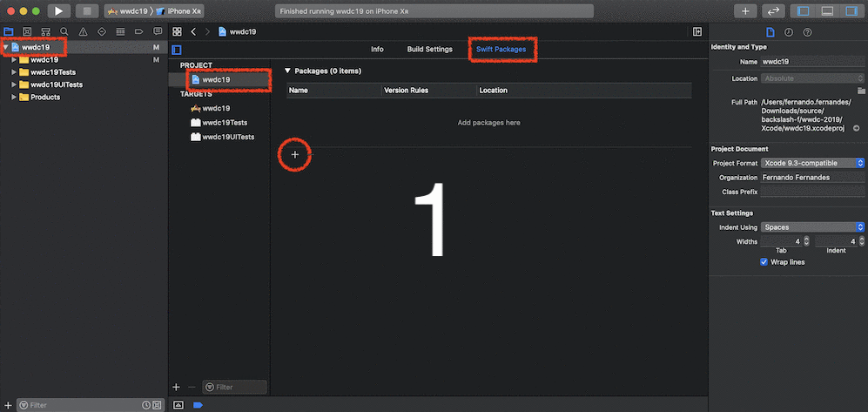This screenshot has width=868, height=412.
Task: Adjust Indent width stepper
Action: (861, 241)
